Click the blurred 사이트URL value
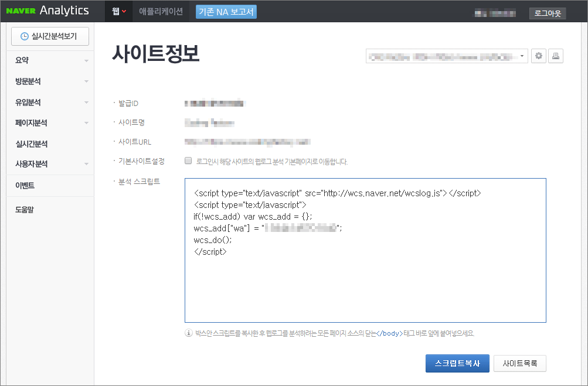 point(247,142)
